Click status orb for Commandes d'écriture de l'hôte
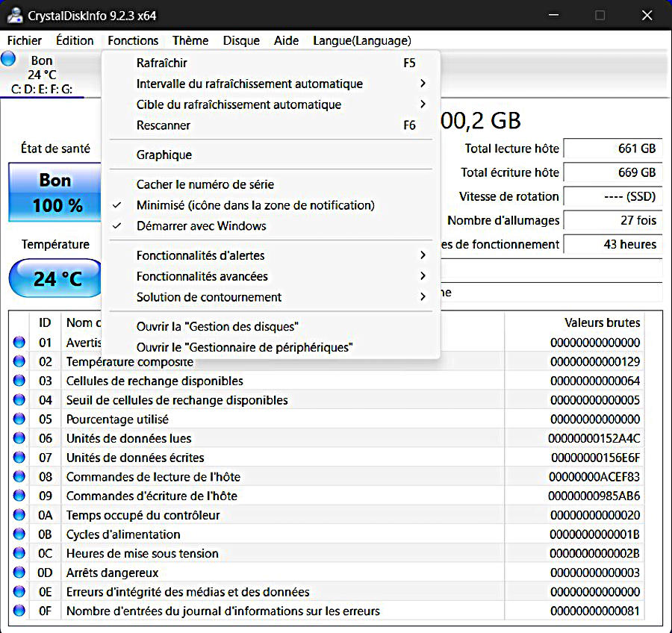672x633 pixels. 19,496
